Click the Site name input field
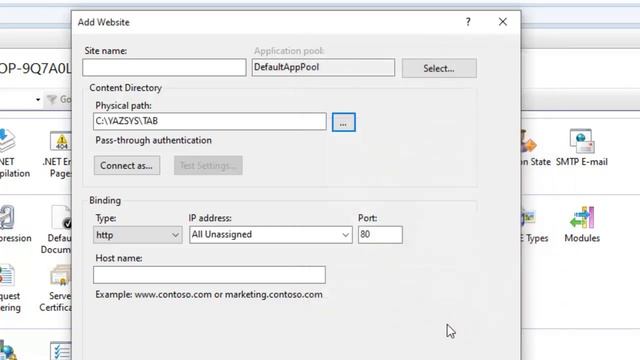 (164, 67)
